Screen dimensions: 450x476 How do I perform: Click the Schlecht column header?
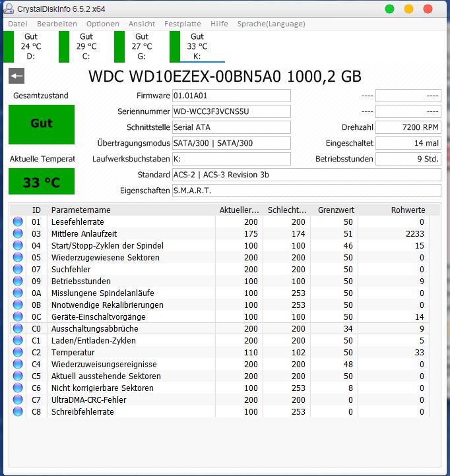[x=286, y=210]
